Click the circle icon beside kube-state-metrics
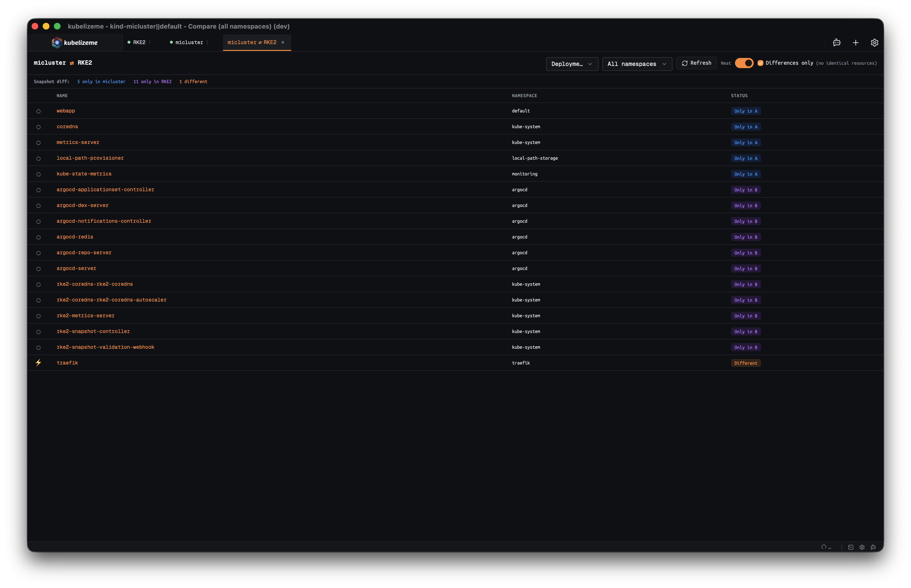The width and height of the screenshot is (911, 588). point(39,174)
